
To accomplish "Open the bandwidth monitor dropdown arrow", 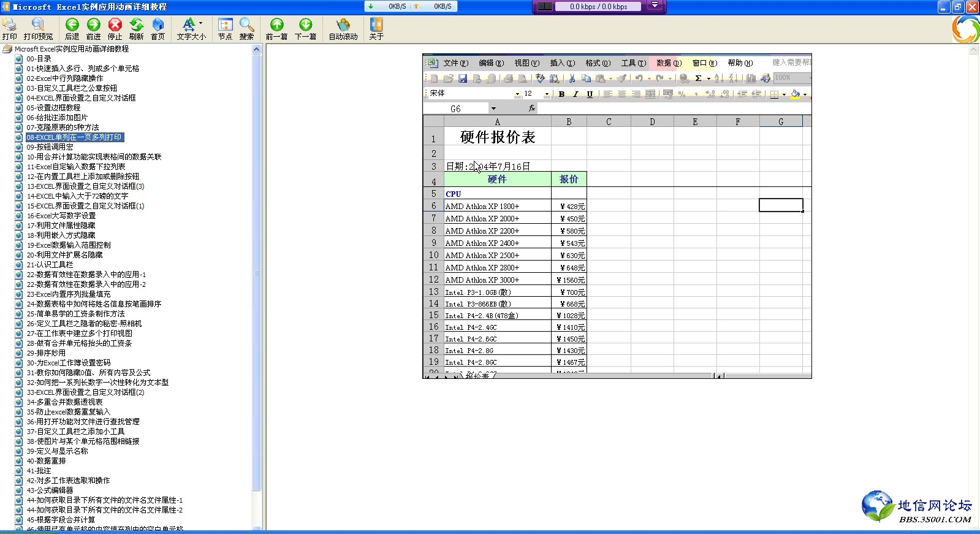I will coord(655,6).
